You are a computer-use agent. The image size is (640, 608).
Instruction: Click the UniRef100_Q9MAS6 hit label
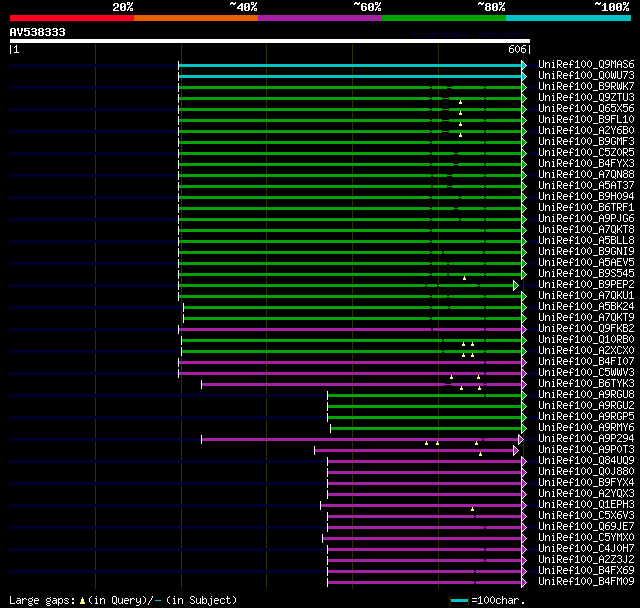[x=586, y=64]
